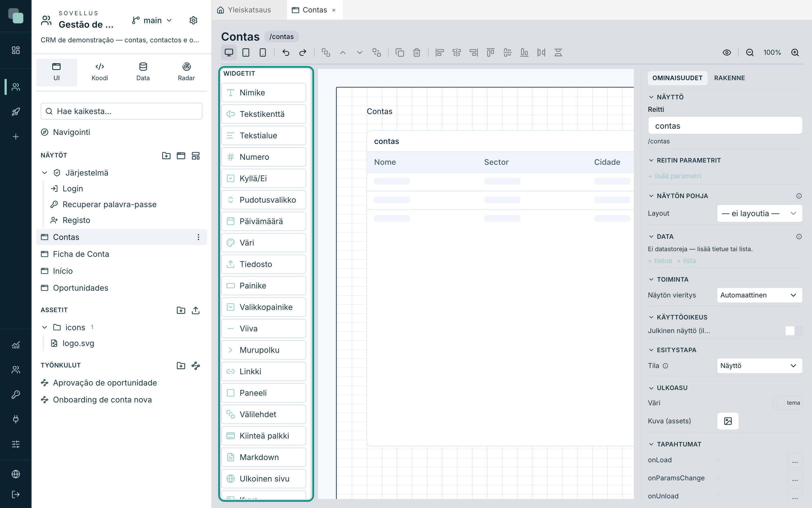The image size is (812, 508).
Task: Delete selected widget with trash icon
Action: pos(417,52)
